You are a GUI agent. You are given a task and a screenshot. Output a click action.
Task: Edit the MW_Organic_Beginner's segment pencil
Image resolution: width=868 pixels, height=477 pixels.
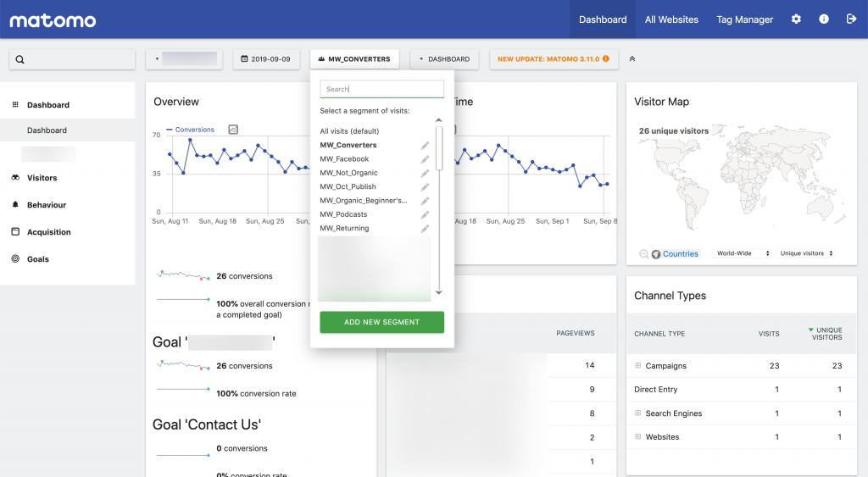coord(425,201)
